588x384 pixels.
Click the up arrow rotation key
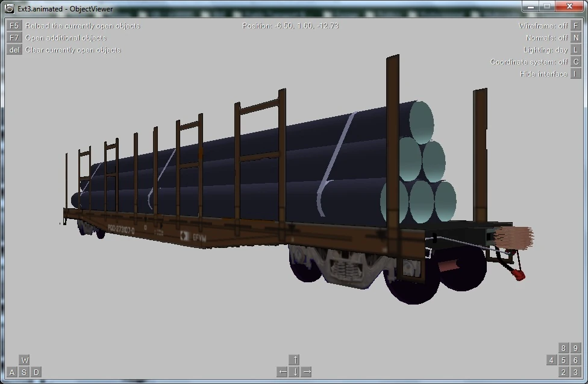tap(295, 360)
